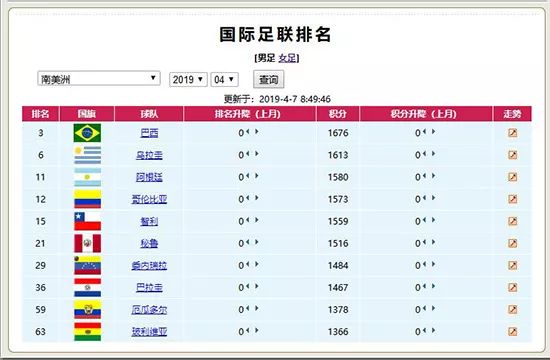This screenshot has height=360, width=550.
Task: Click the Chile flag image
Action: [87, 221]
